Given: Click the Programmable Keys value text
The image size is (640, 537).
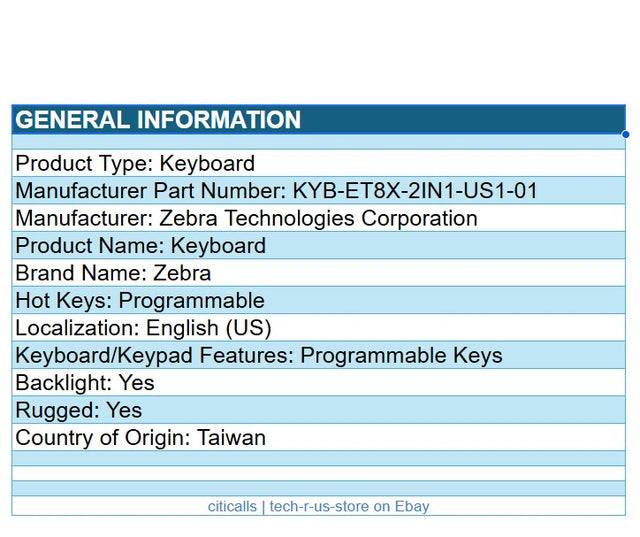Looking at the screenshot, I should pos(401,355).
